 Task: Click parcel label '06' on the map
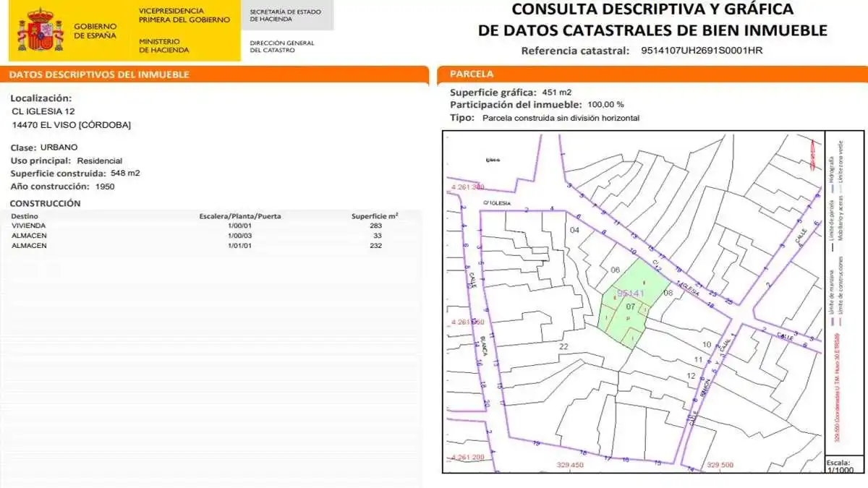click(616, 270)
